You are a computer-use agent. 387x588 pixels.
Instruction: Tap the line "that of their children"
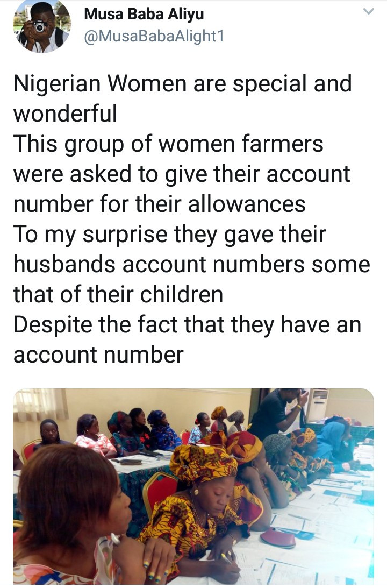tap(118, 295)
